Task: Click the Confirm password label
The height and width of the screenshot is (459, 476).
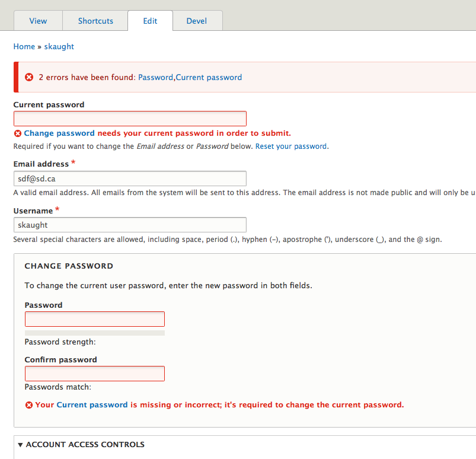Action: tap(60, 359)
